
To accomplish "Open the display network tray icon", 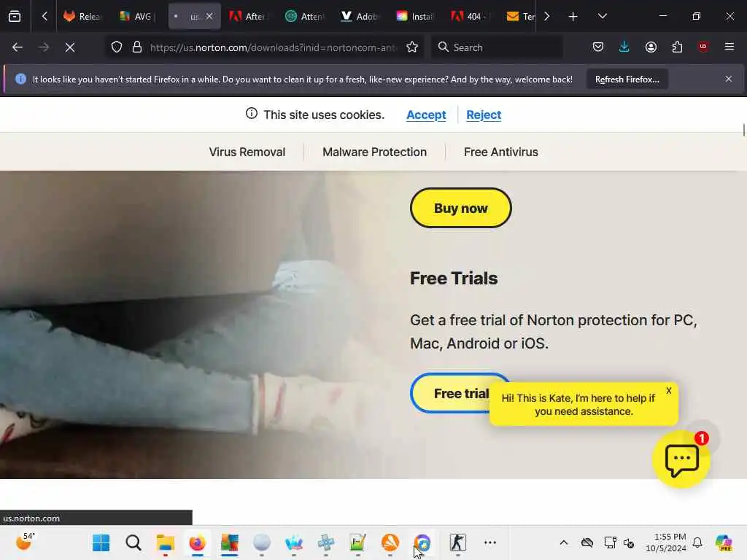I will 610,542.
